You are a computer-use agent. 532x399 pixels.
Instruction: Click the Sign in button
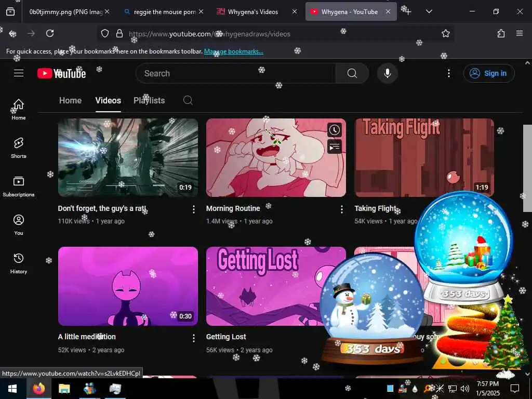pos(488,73)
